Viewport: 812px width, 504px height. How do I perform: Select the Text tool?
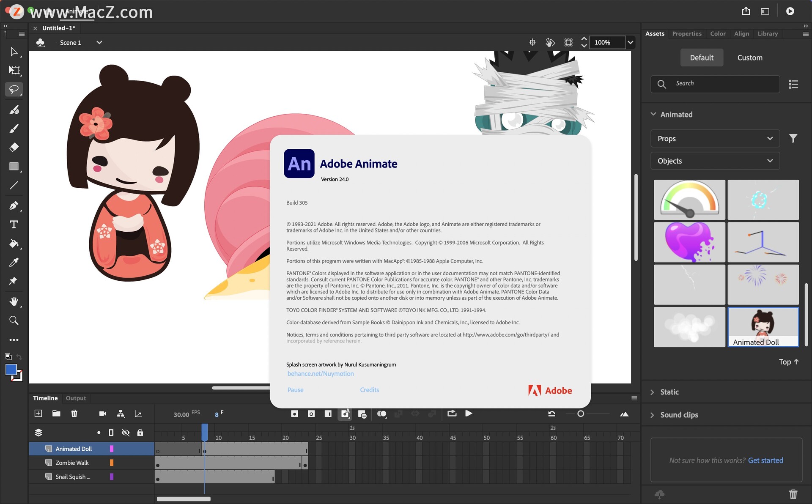click(x=14, y=225)
